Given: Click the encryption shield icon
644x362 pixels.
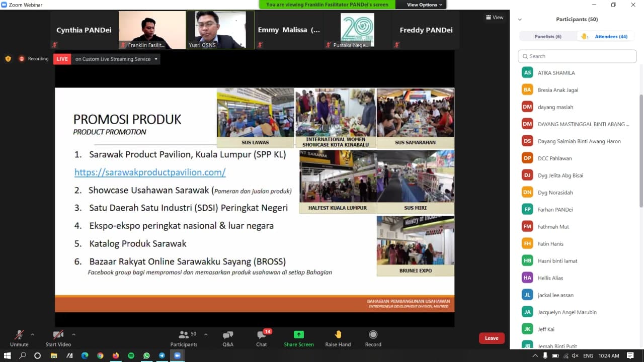Looking at the screenshot, I should 8,59.
